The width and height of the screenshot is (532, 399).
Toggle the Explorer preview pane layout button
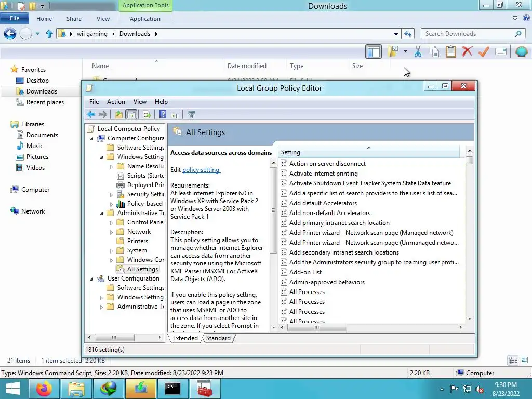pos(374,51)
